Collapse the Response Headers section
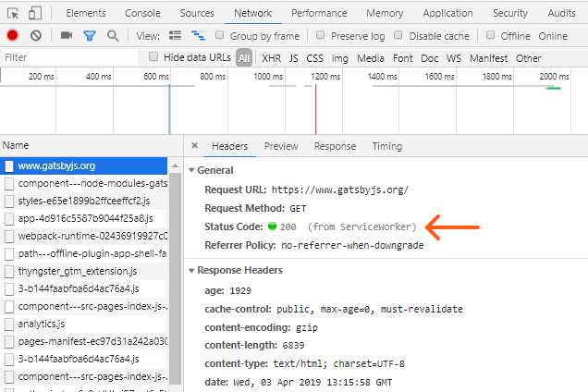588x392 pixels. 191,271
